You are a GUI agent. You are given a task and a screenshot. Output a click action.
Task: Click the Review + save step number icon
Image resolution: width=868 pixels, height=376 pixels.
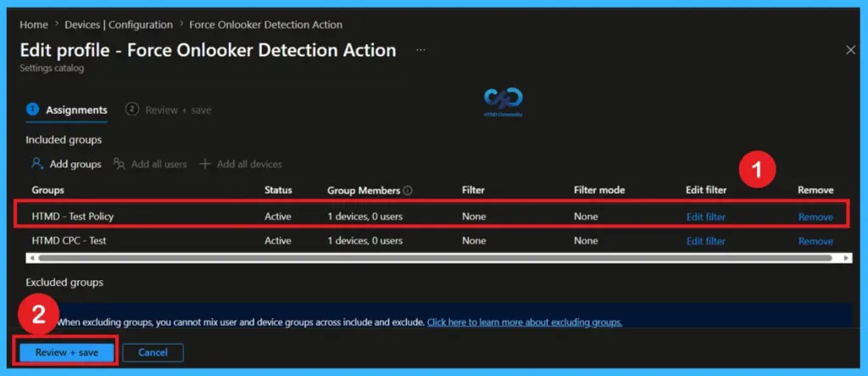(131, 109)
